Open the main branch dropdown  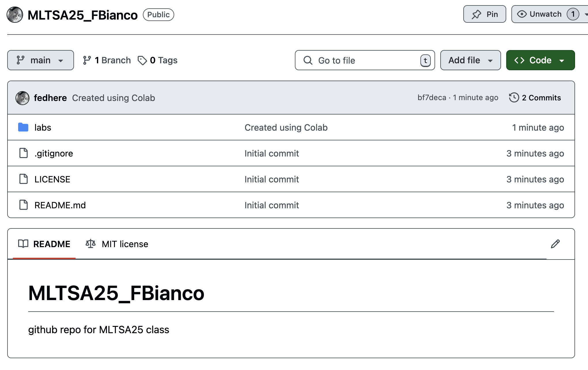point(40,60)
